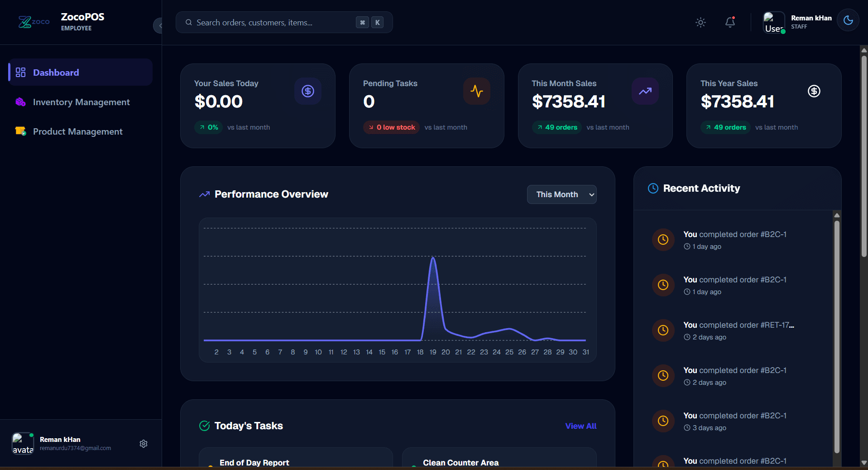Click the notification bell icon

click(x=729, y=22)
